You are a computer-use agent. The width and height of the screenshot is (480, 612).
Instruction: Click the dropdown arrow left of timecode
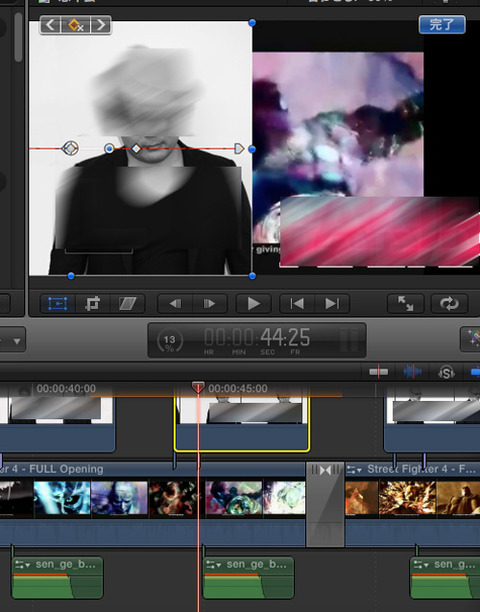click(16, 341)
